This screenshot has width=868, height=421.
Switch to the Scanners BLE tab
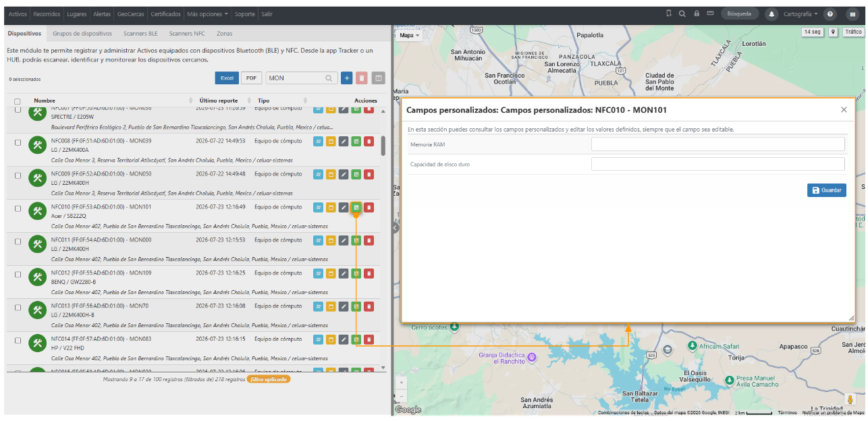[x=140, y=33]
